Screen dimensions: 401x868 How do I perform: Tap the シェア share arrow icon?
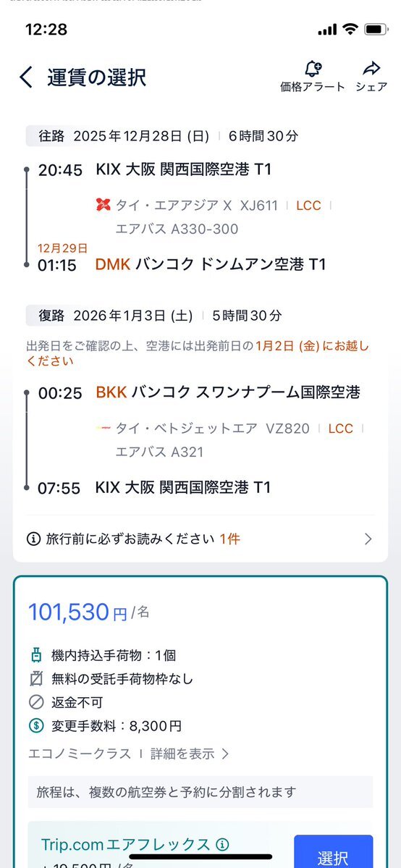click(371, 69)
